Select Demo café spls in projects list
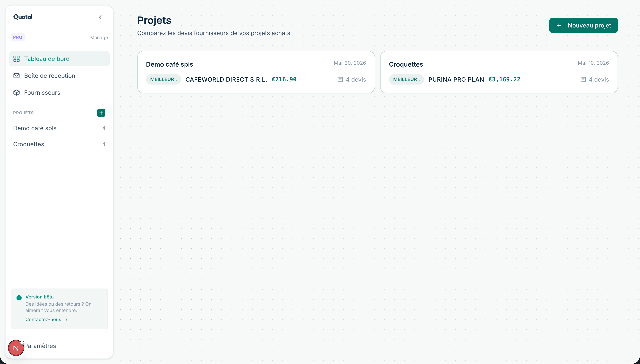640x364 pixels. (35, 128)
